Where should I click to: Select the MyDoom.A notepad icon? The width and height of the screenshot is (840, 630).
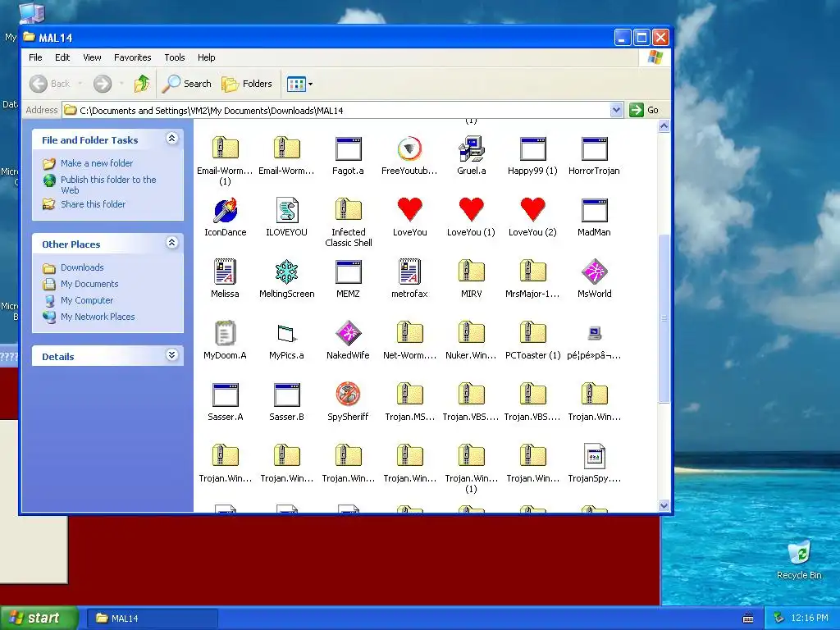225,333
